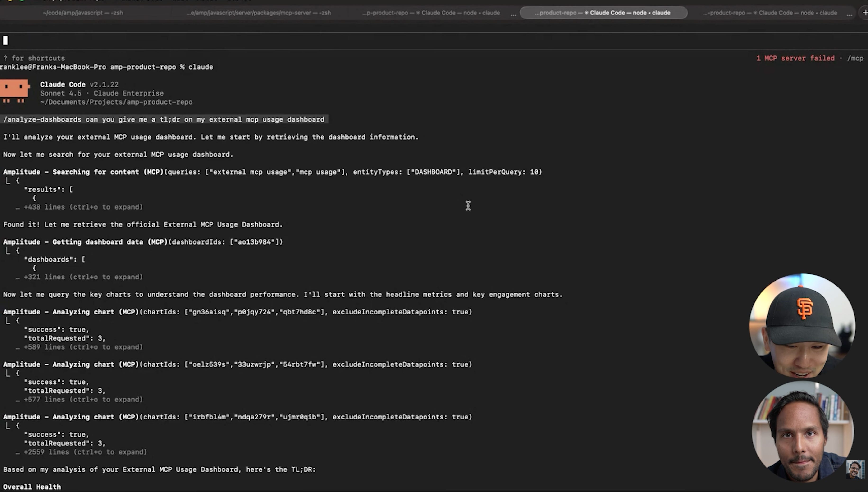Switch to the ~/code/amp/javascript zsh tab
868x492 pixels.
click(83, 13)
